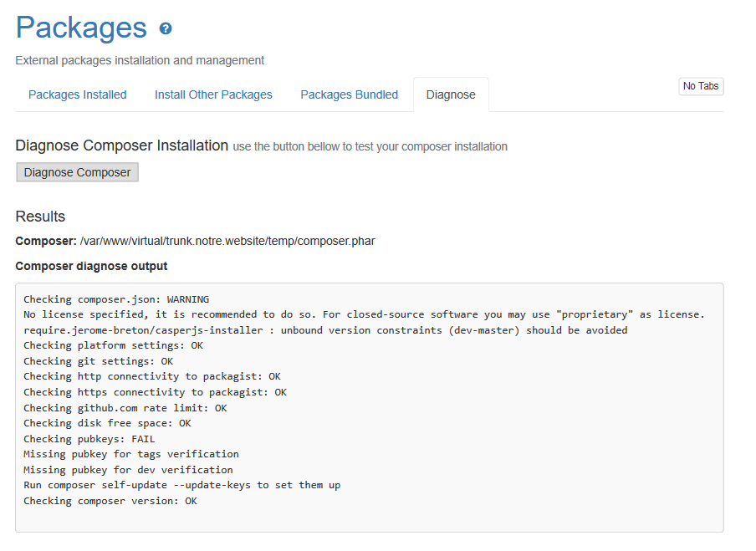Click the 'Checking composer.json: WARNING' line

tap(116, 299)
